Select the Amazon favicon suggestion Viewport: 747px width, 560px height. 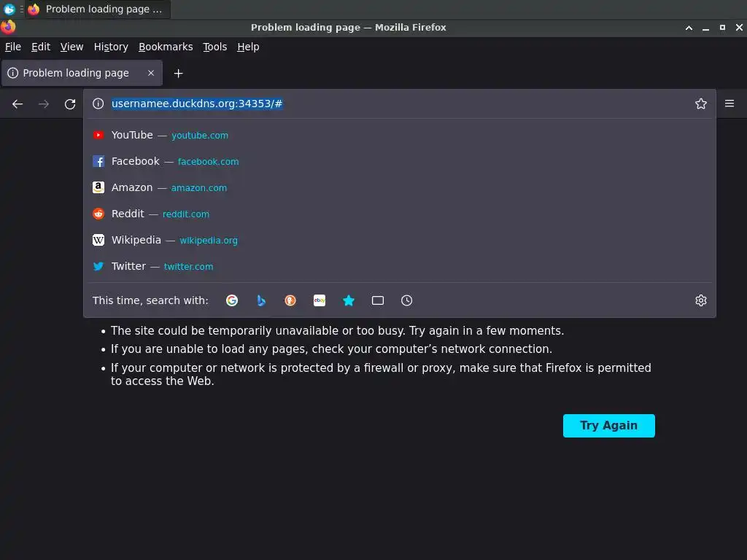click(98, 187)
